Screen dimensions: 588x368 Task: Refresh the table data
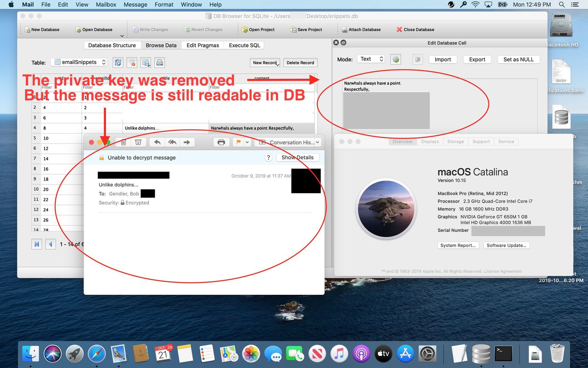click(118, 62)
